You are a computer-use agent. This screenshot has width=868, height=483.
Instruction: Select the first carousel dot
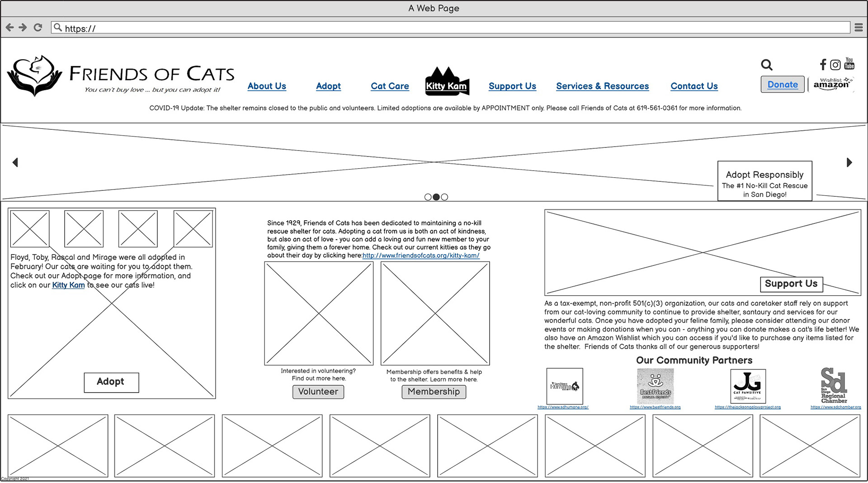[428, 197]
